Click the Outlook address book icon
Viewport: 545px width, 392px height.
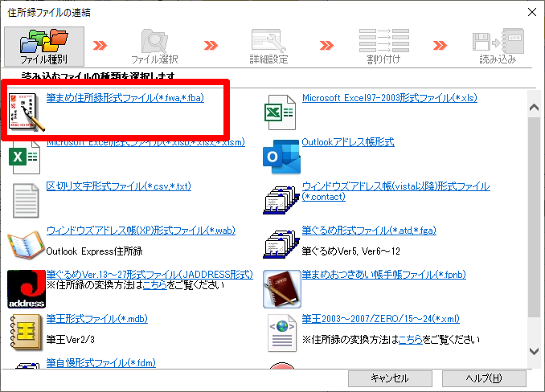coord(281,157)
